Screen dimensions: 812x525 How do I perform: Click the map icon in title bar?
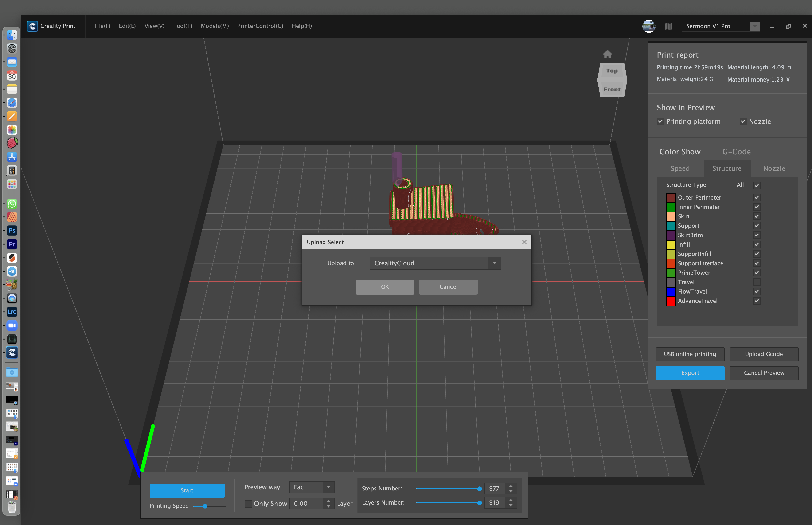pos(668,26)
